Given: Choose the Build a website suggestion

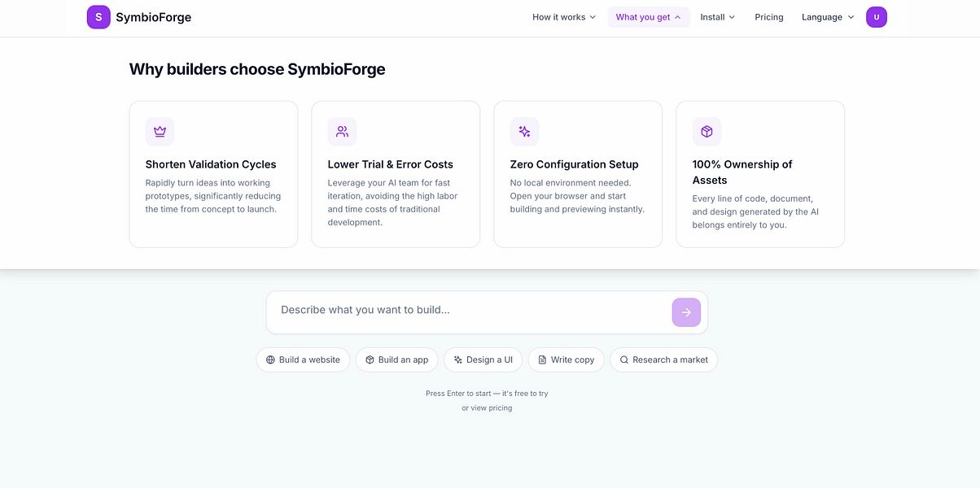Looking at the screenshot, I should pos(303,359).
